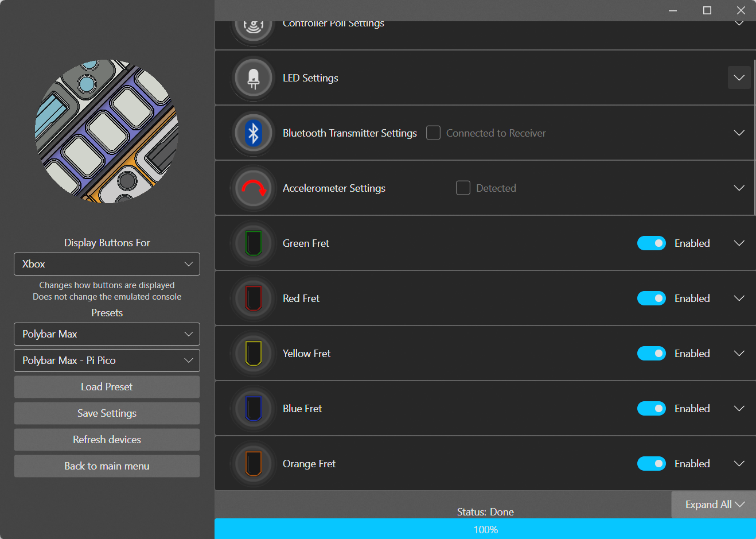Screen dimensions: 756x539
Task: Open the Display Buttons For Xbox dropdown
Action: [107, 264]
